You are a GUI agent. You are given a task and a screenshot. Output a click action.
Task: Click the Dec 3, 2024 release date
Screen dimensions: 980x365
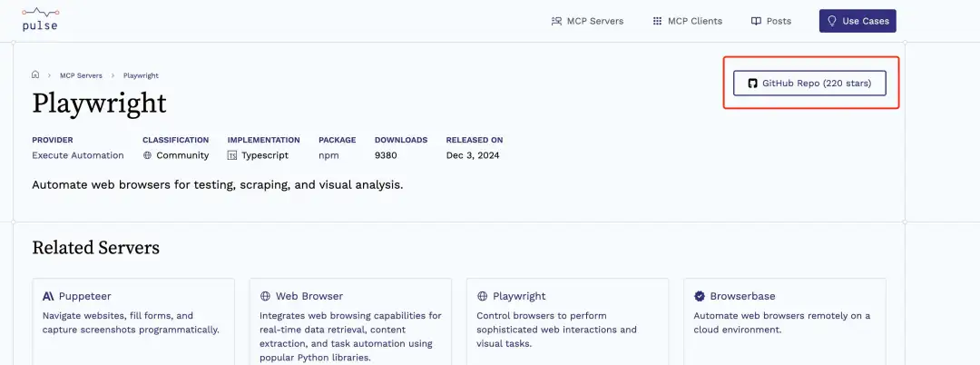coord(473,155)
